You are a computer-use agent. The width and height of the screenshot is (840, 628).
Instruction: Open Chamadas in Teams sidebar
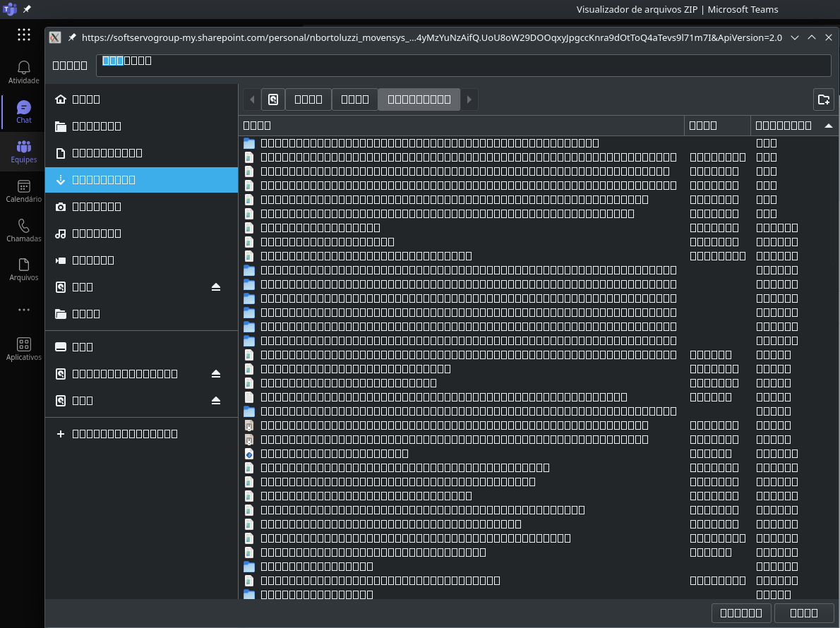(x=23, y=231)
